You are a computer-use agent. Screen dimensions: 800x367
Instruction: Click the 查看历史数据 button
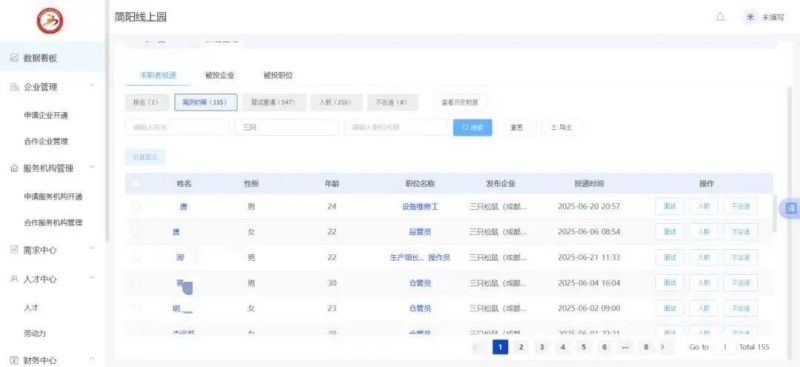(x=460, y=103)
